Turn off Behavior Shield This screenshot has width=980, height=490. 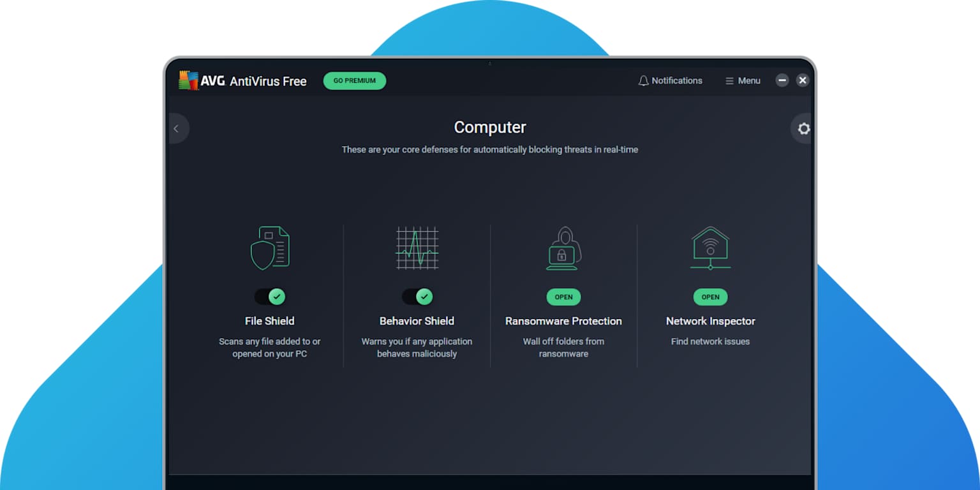tap(417, 296)
